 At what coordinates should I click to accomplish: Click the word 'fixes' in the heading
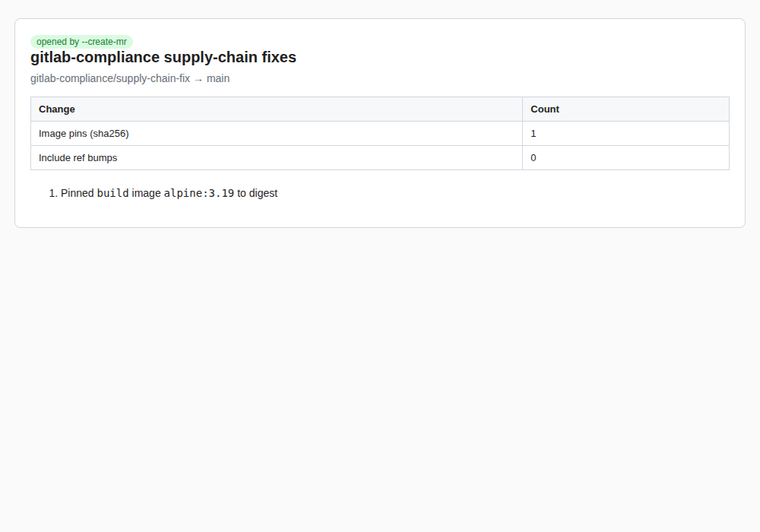tap(279, 57)
